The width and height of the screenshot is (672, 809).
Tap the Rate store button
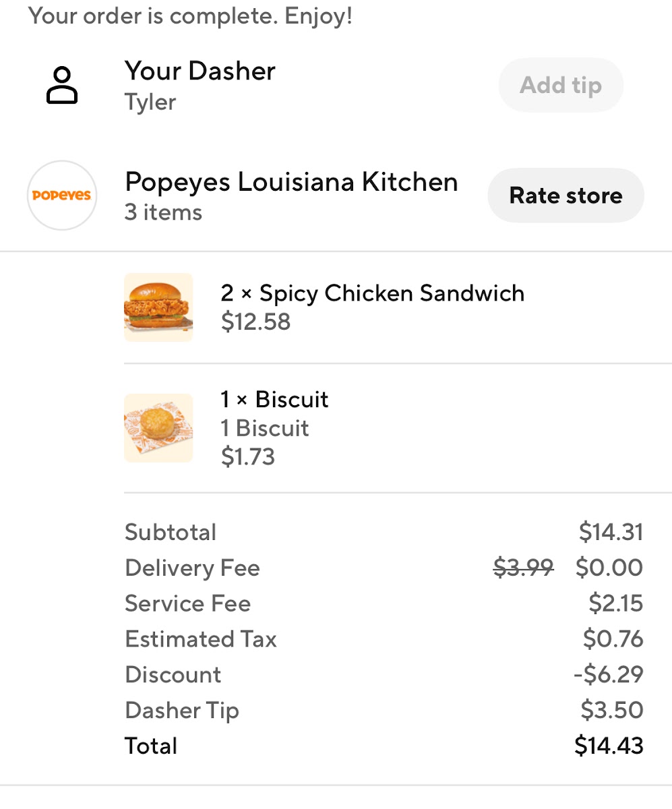566,196
